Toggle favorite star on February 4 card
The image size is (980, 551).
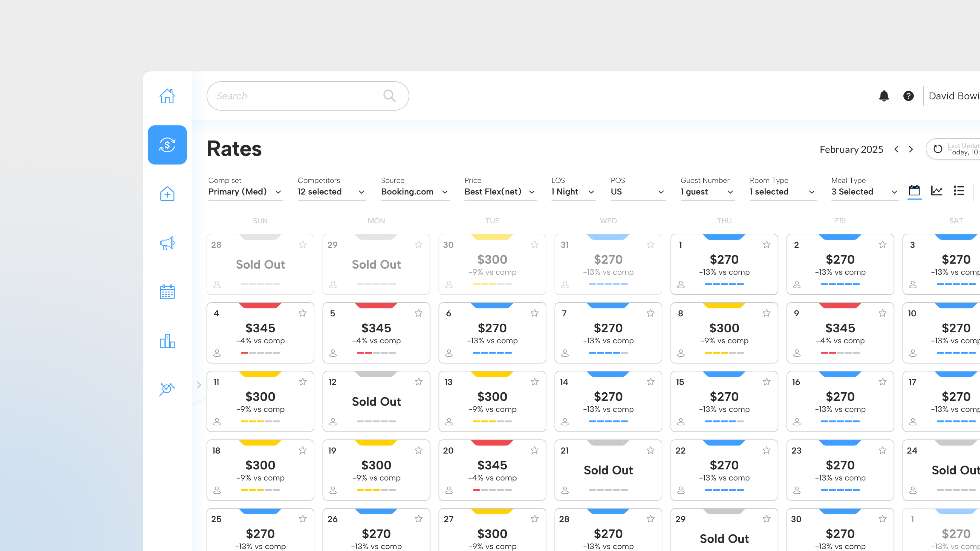tap(302, 313)
